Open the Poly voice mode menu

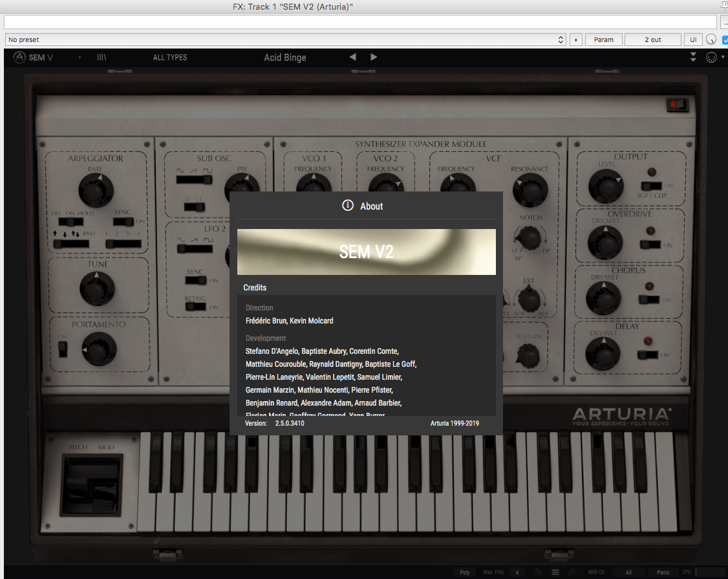[465, 573]
